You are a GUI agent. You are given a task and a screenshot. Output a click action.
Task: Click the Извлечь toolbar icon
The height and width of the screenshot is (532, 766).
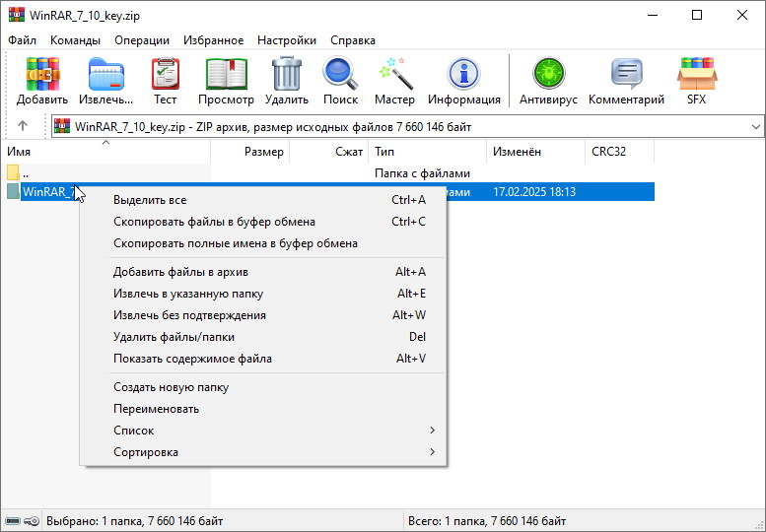(106, 74)
